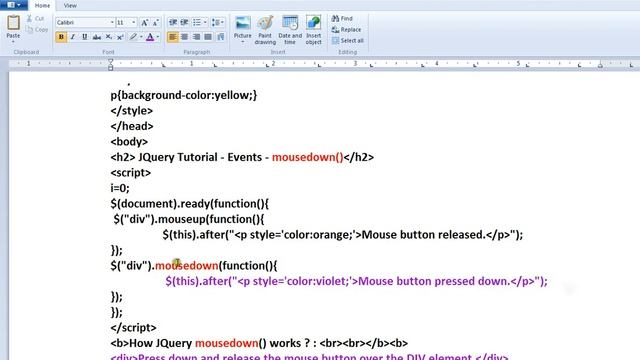Screen dimensions: 640x360
Task: Open the line spacing dropdown
Action: click(x=218, y=22)
